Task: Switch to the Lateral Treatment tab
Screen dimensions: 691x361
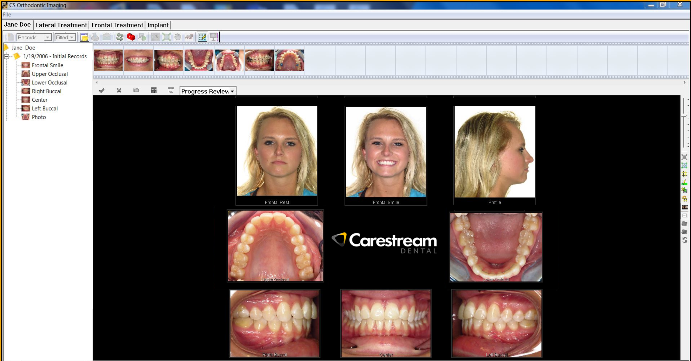Action: pyautogui.click(x=61, y=25)
